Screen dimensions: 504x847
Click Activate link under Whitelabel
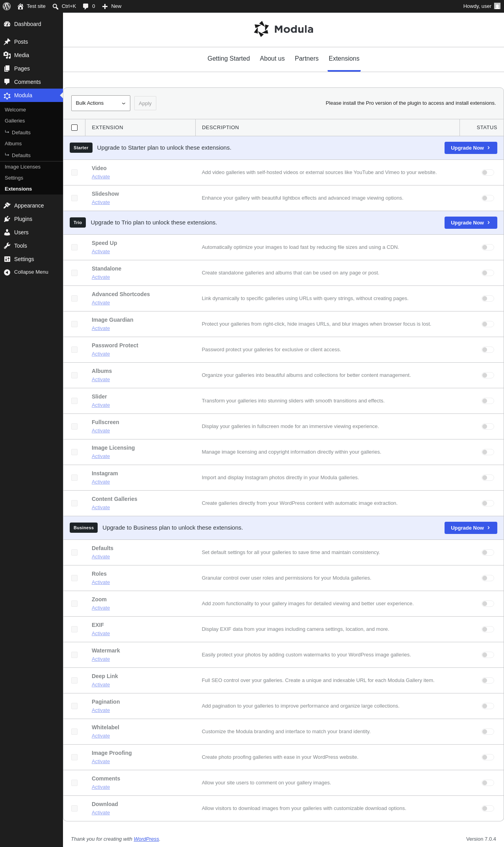[101, 736]
